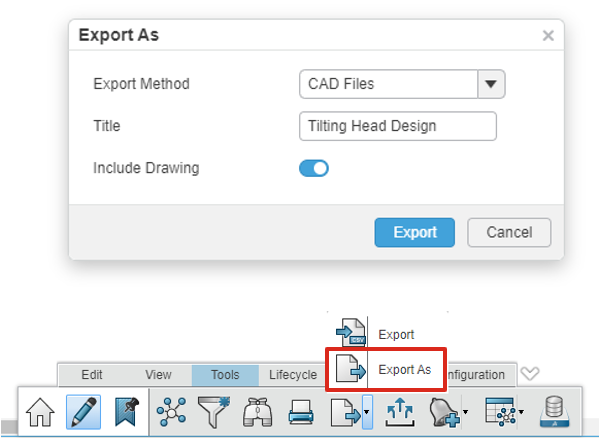The height and width of the screenshot is (442, 599).
Task: Toggle the Include Drawing switch
Action: [314, 168]
